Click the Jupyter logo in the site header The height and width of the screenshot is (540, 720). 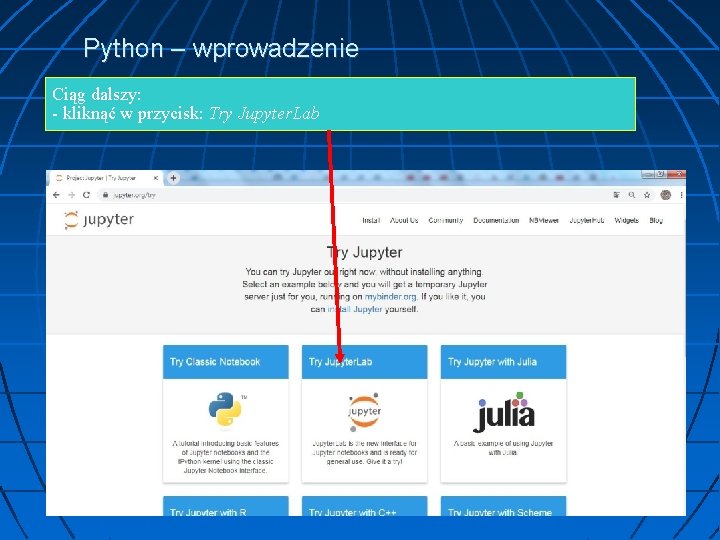click(99, 220)
